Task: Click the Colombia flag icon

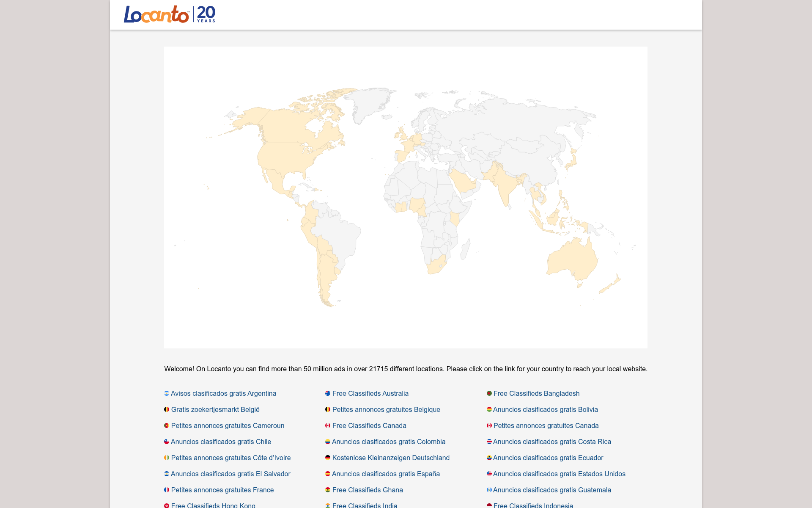Action: click(328, 442)
